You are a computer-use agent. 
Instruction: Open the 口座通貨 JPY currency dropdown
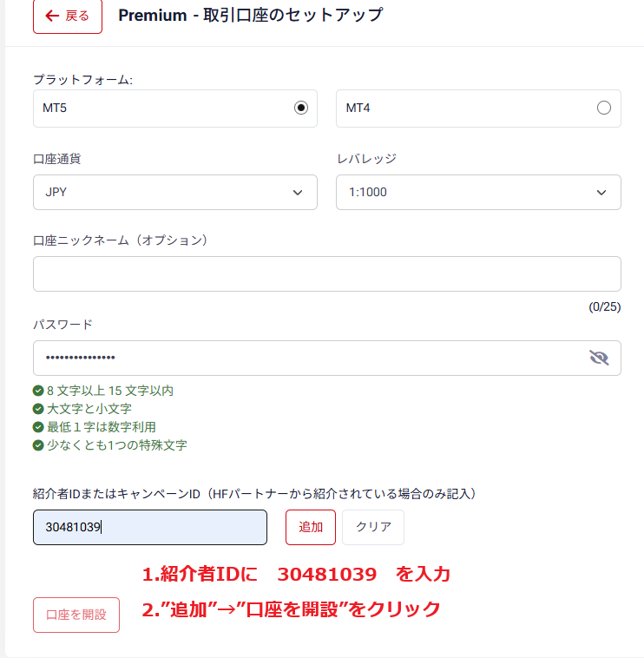pyautogui.click(x=174, y=192)
